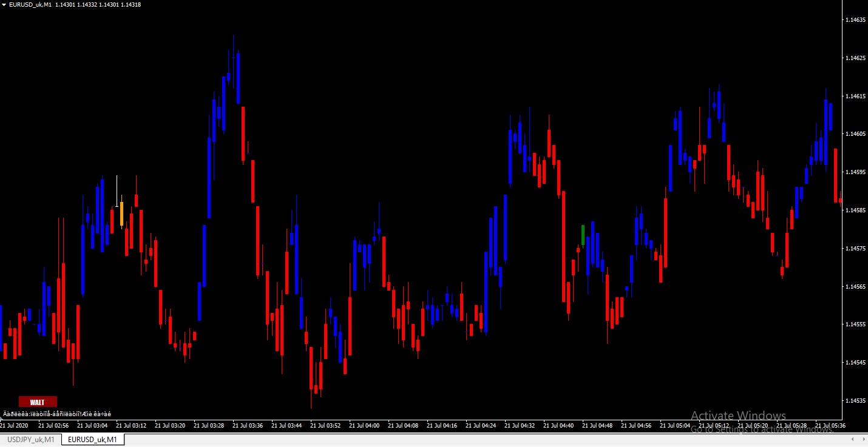The width and height of the screenshot is (868, 447).
Task: Click the 21 Jul 03:44 time label
Action: pos(287,426)
